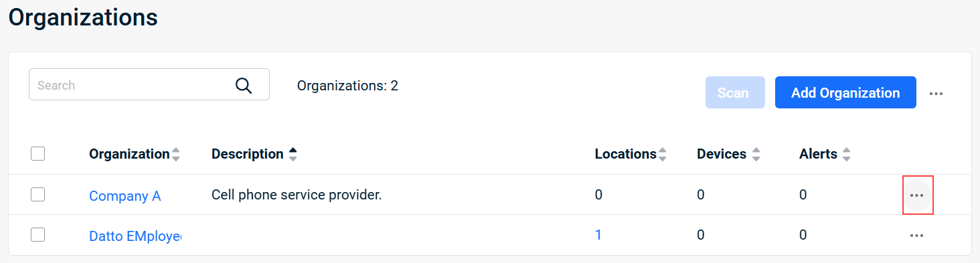980x263 pixels.
Task: Sort by Organization column arrows
Action: [x=176, y=155]
